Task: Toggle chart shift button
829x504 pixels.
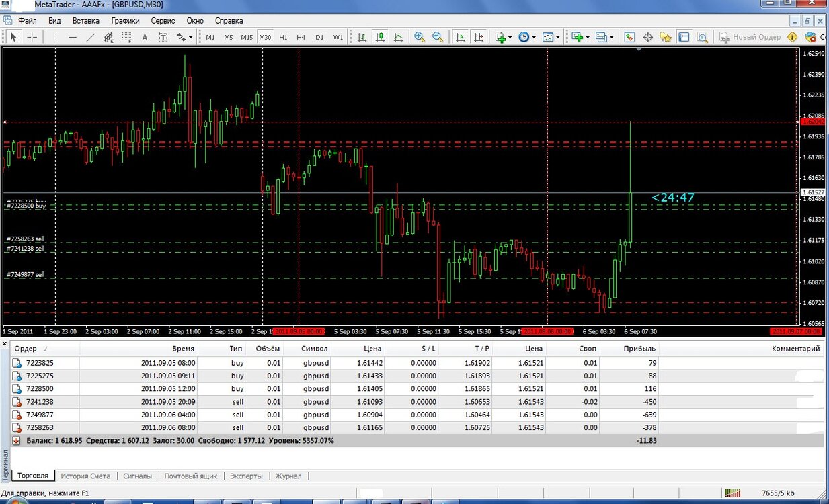Action: click(x=479, y=37)
